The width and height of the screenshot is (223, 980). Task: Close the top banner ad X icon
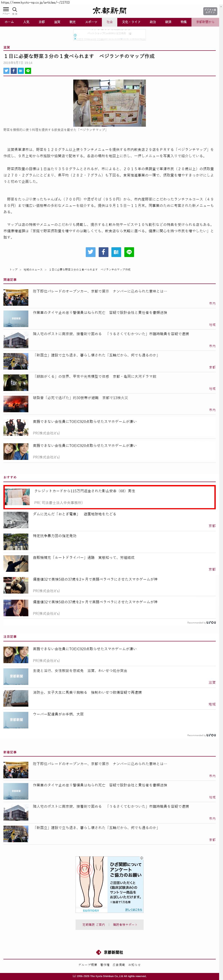pos(75,39)
